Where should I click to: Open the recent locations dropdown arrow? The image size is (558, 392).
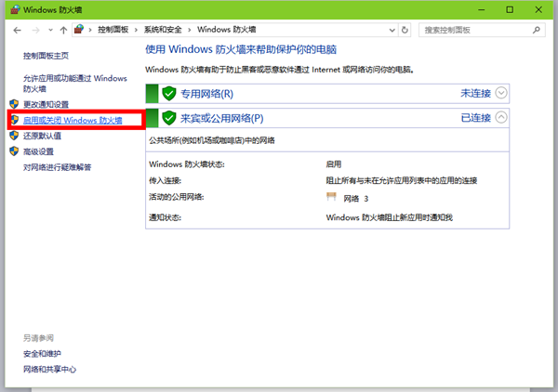[x=50, y=31]
